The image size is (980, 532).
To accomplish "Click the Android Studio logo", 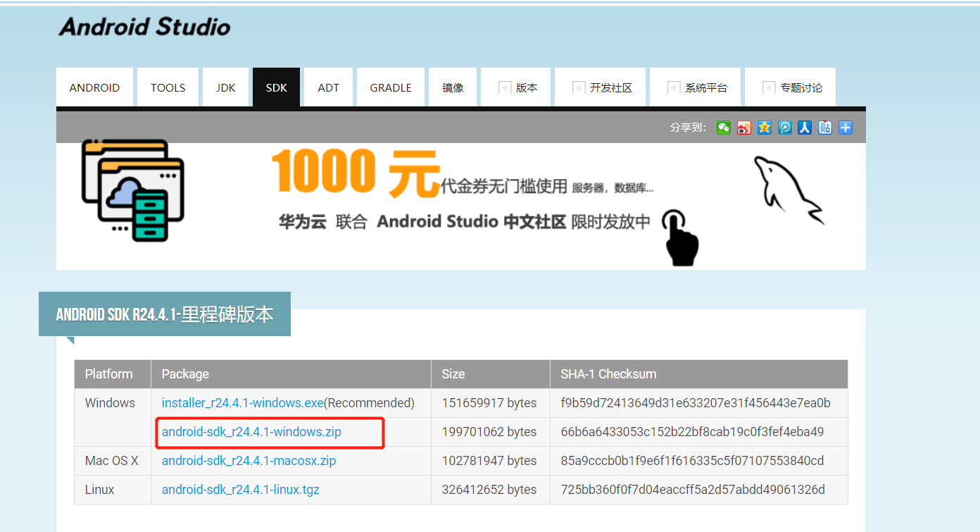I will pyautogui.click(x=144, y=27).
